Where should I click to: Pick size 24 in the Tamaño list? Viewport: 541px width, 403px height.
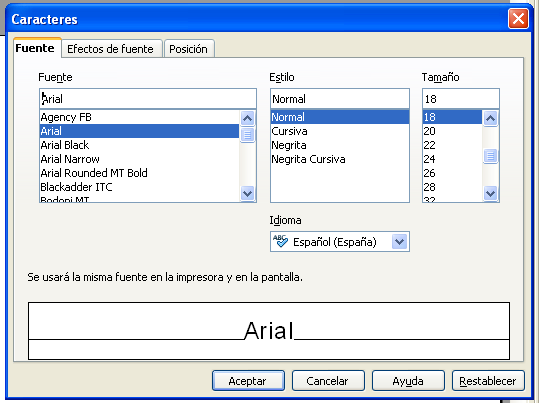pyautogui.click(x=452, y=159)
